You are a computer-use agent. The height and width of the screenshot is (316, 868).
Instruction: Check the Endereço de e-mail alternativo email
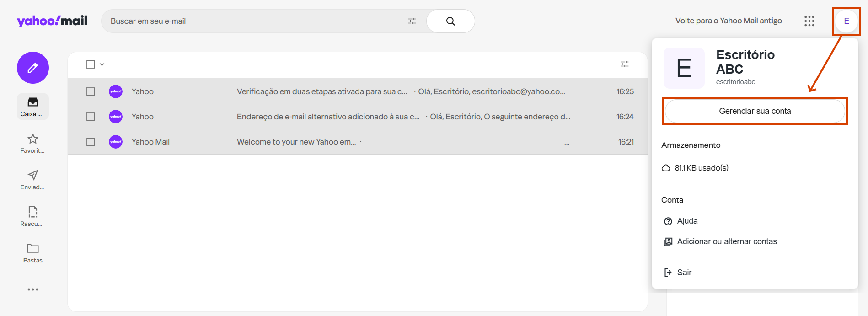click(91, 117)
